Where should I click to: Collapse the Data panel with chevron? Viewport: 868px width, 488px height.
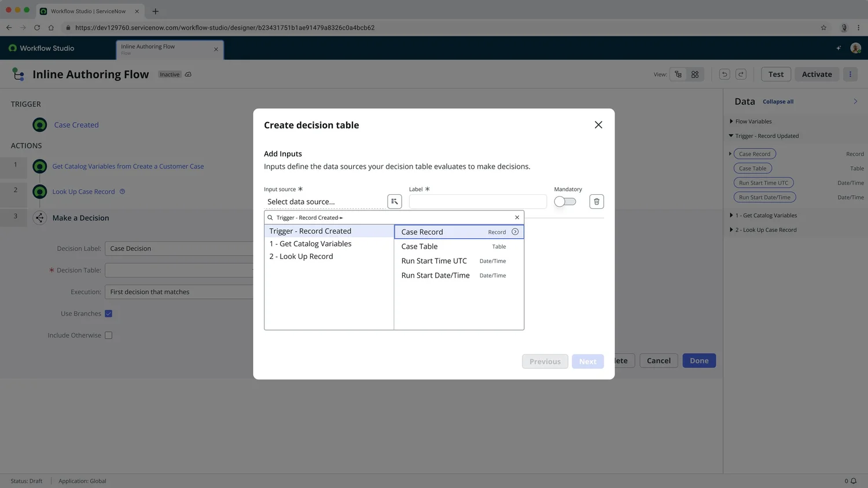click(x=855, y=101)
